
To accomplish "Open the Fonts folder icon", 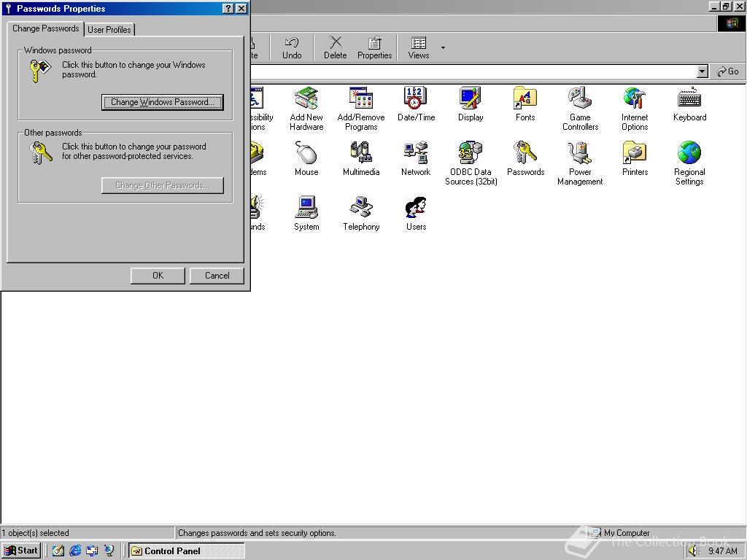I will 525,104.
